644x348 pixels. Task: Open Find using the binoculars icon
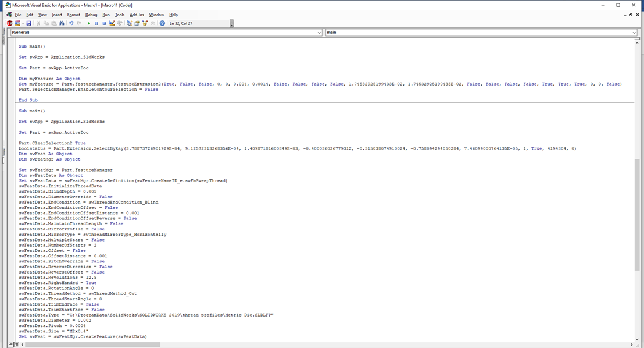(x=62, y=23)
